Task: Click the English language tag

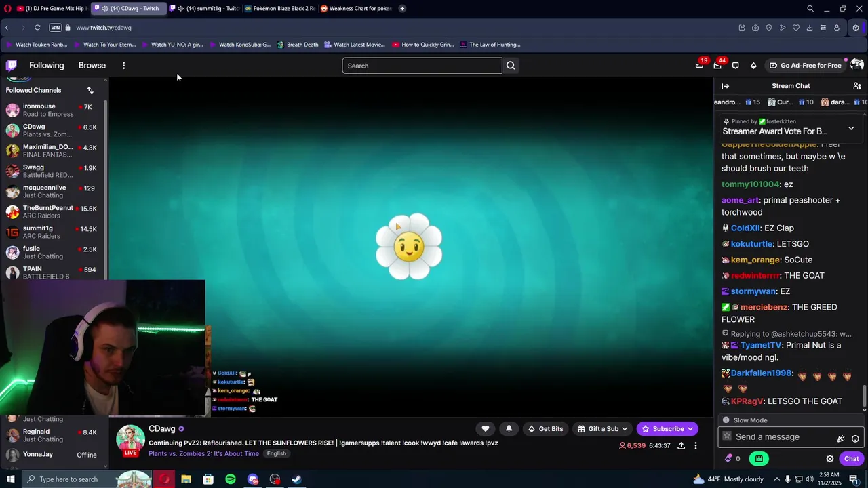Action: [276, 453]
